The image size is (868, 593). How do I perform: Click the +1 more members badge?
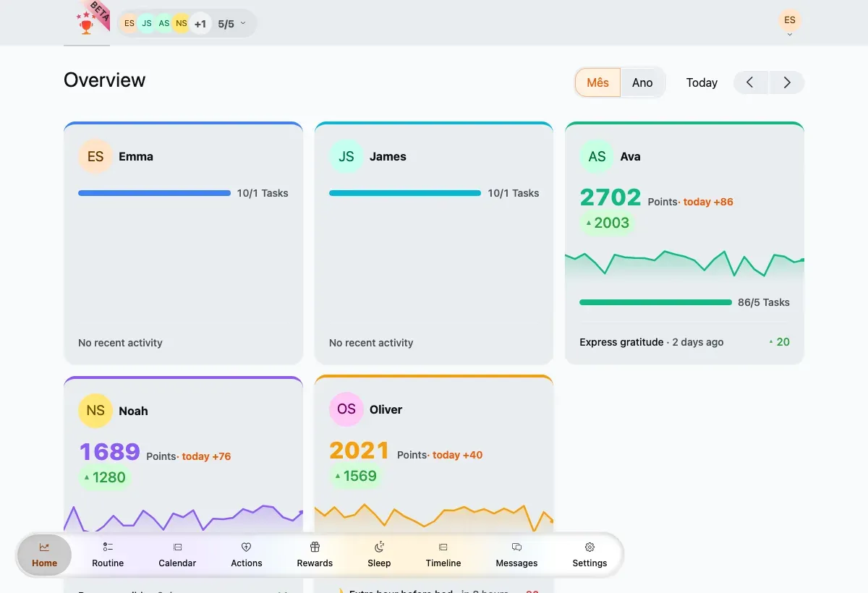[200, 24]
